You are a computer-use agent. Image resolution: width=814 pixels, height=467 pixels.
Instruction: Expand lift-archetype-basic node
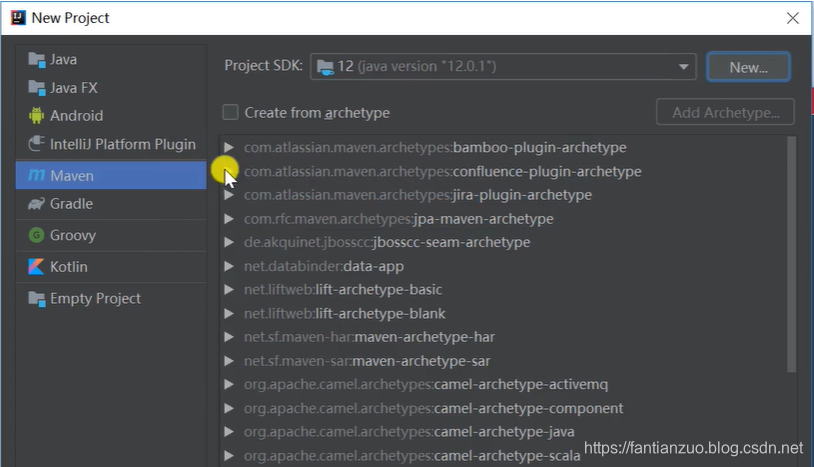point(228,290)
